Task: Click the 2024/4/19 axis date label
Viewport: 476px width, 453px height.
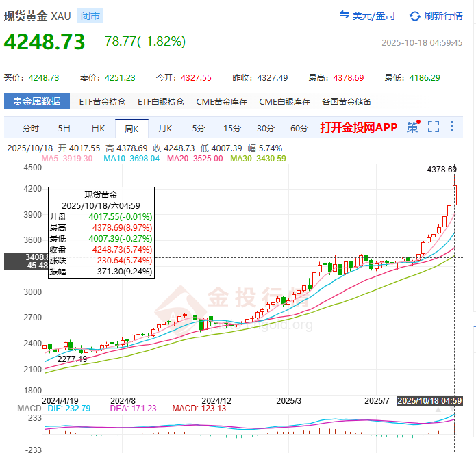Action: 60,401
